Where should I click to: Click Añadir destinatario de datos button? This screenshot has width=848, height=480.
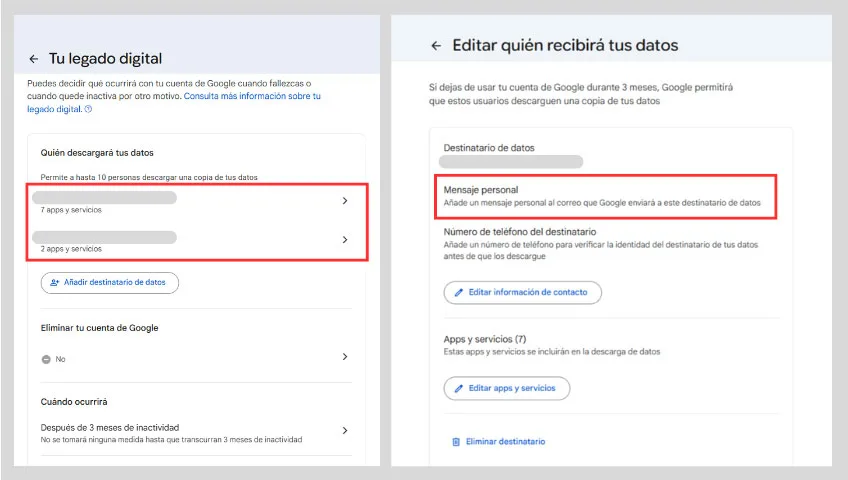pos(110,283)
